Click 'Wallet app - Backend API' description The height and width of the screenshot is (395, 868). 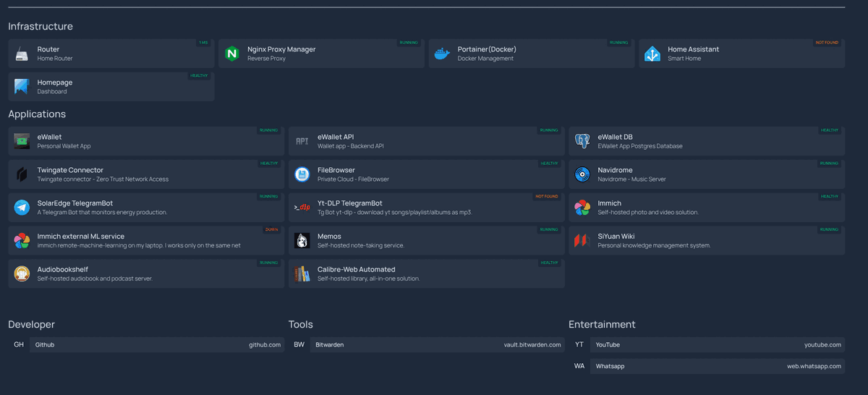point(352,146)
